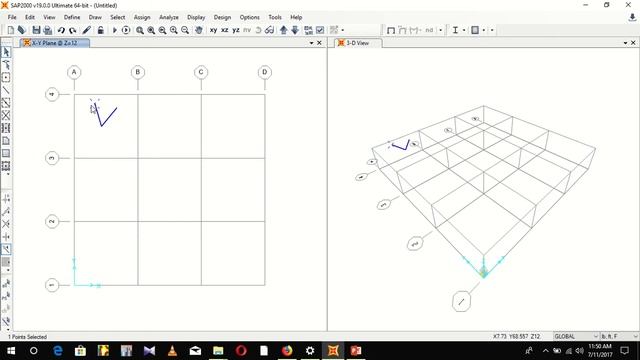Expand dropdown beside shell design icon
The width and height of the screenshot is (640, 360).
click(x=484, y=30)
